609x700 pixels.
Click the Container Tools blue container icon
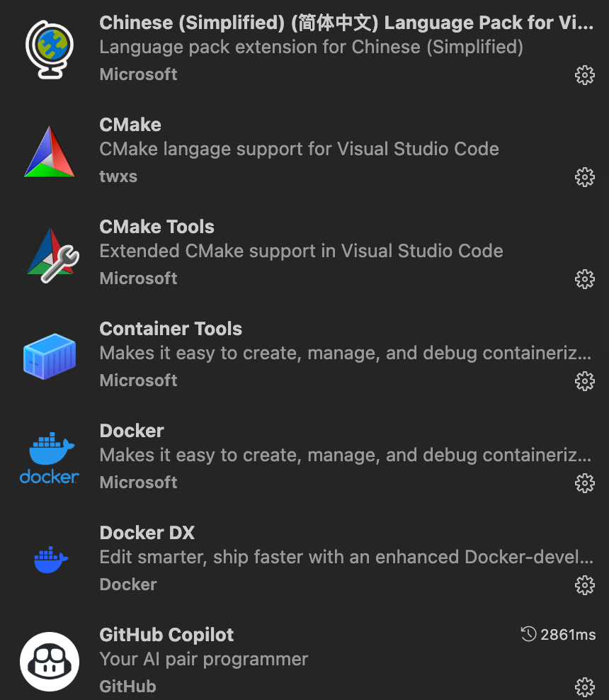click(50, 355)
